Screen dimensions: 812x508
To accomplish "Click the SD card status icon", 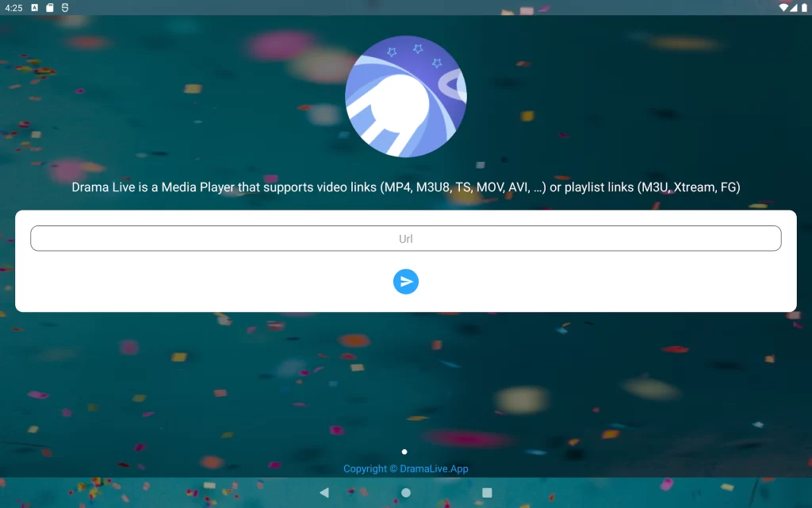I will click(50, 7).
